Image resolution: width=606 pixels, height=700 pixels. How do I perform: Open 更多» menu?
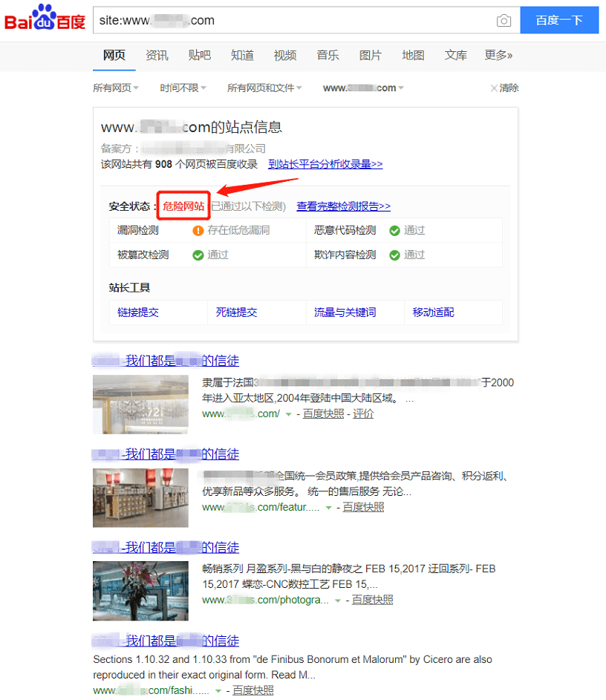(x=498, y=56)
